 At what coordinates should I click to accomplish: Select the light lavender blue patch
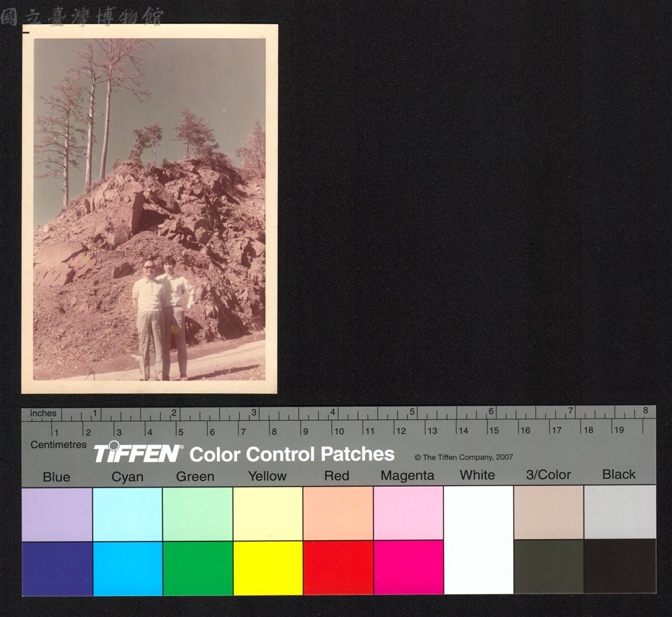click(x=57, y=514)
